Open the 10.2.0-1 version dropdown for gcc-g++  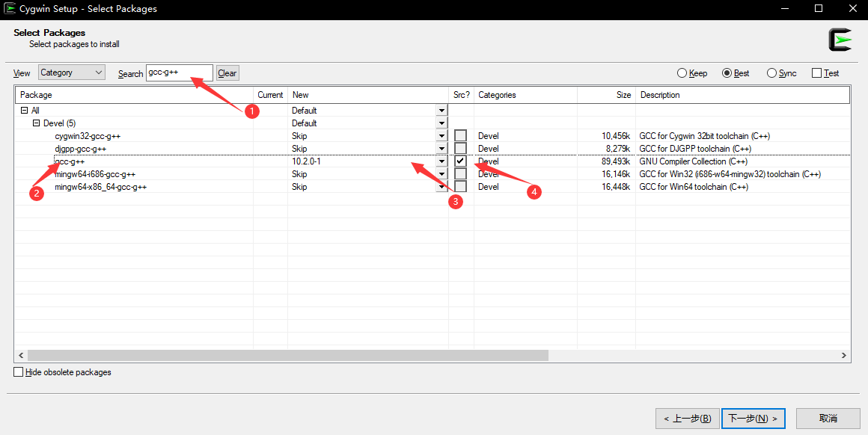pos(441,161)
